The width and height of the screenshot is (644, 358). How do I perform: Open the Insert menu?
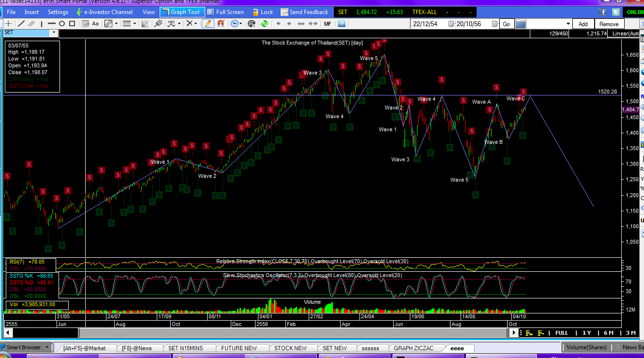tap(31, 12)
